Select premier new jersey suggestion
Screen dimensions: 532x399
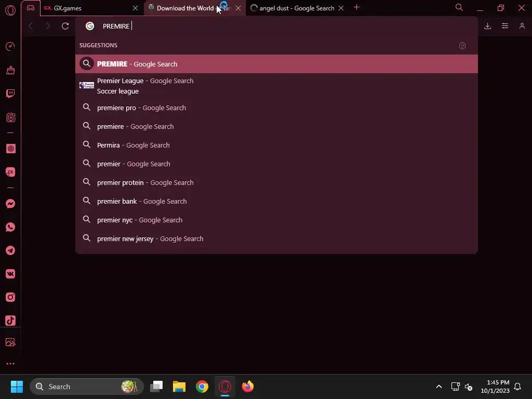point(276,238)
